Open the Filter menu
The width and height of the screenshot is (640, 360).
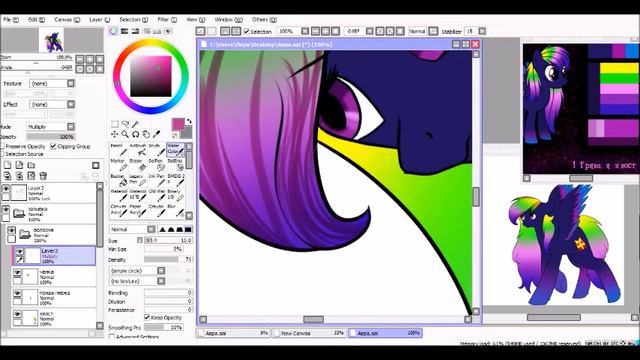[167, 19]
